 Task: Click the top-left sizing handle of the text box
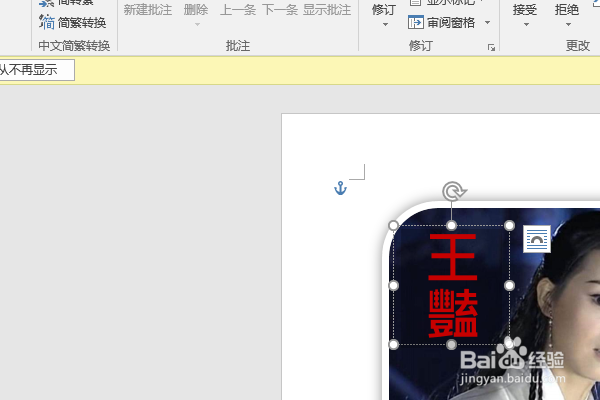pyautogui.click(x=393, y=225)
